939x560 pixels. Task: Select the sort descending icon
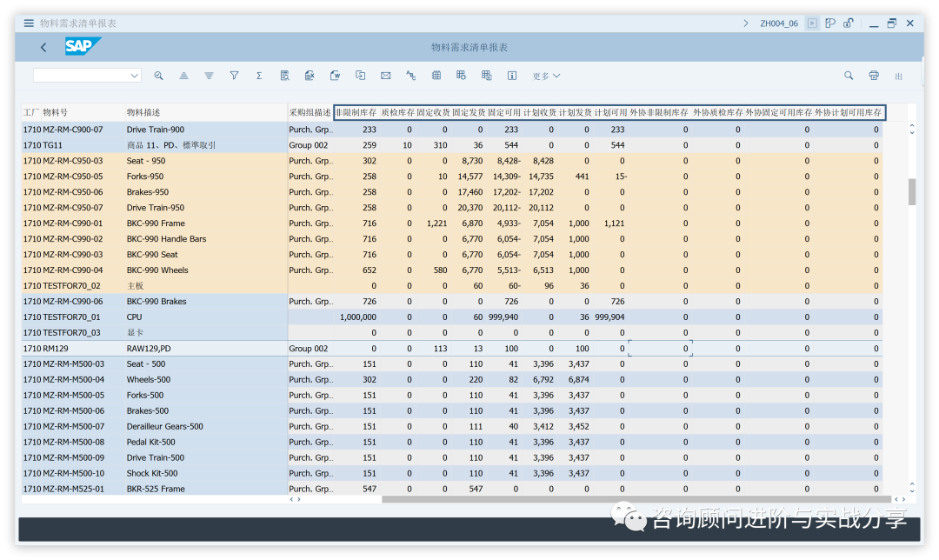tap(209, 76)
